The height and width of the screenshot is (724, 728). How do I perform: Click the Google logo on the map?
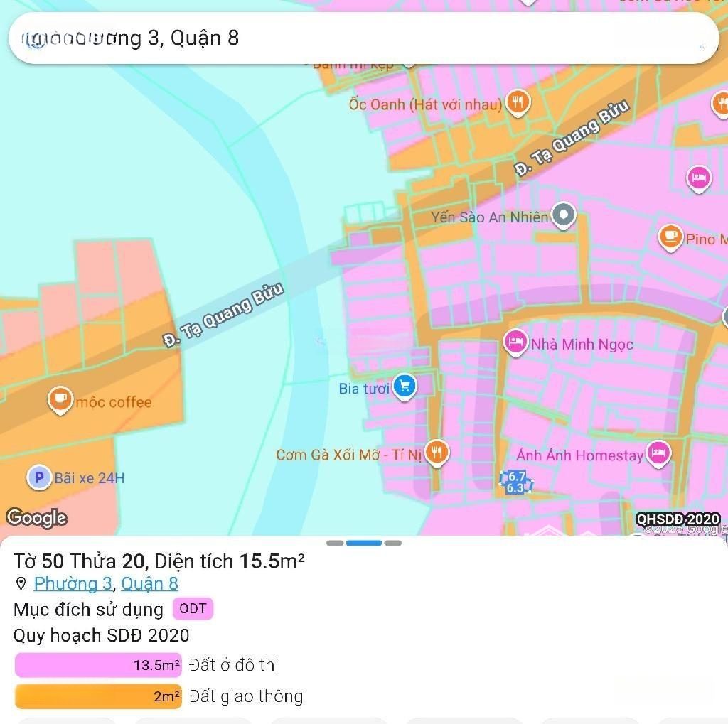pyautogui.click(x=37, y=518)
